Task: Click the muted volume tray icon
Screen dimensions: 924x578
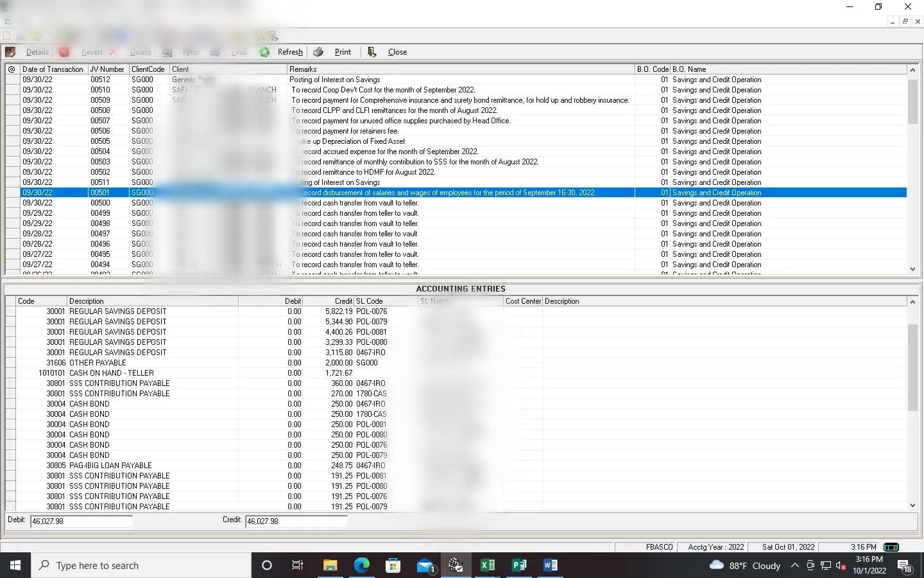Action: click(x=841, y=566)
